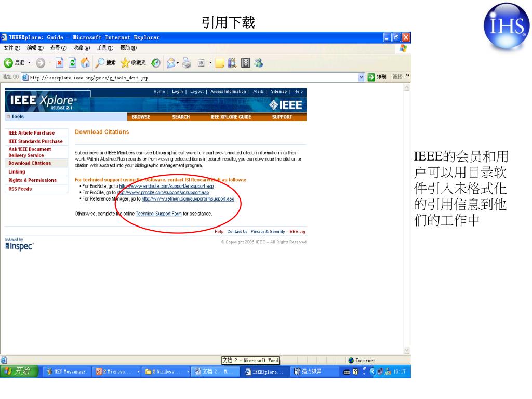This screenshot has width=532, height=399.
Task: Refresh the page with green arrows icon
Action: [x=72, y=63]
